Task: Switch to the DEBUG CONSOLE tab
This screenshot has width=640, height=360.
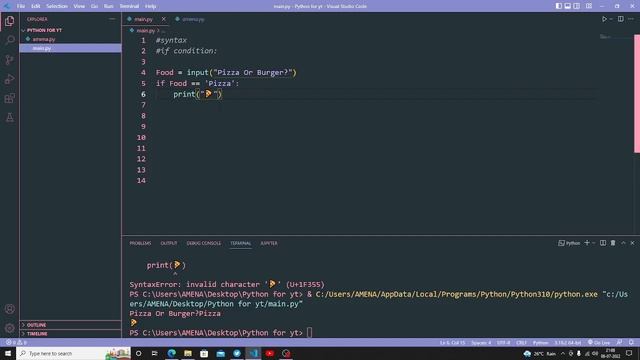Action: pos(204,243)
